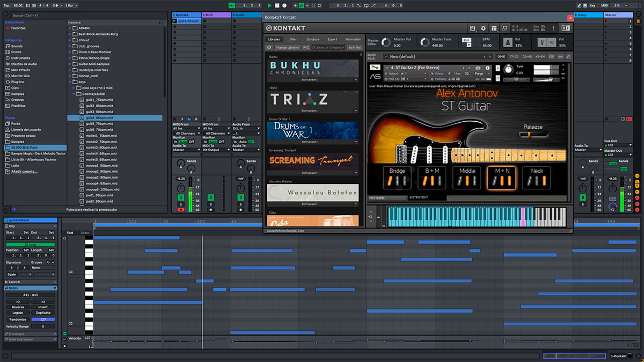The image size is (644, 362).
Task: Select the Master track header
Action: (x=618, y=15)
